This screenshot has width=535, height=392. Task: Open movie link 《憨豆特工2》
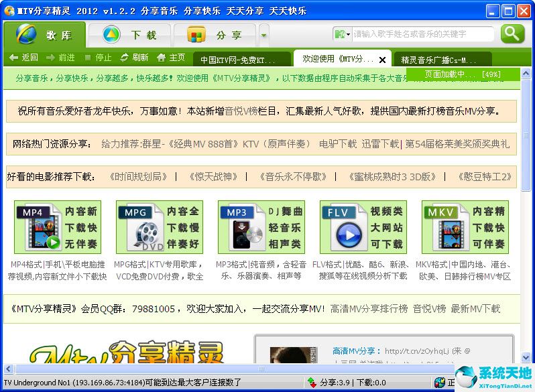[x=485, y=177]
